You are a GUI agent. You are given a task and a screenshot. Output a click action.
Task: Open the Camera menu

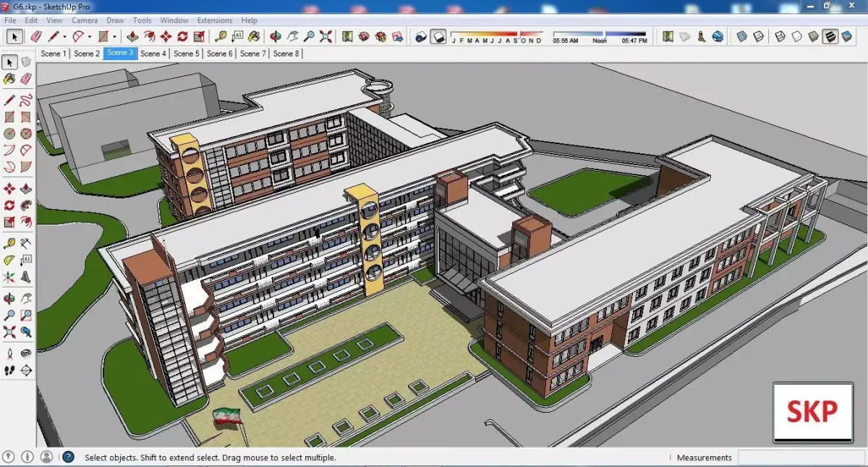tap(85, 20)
